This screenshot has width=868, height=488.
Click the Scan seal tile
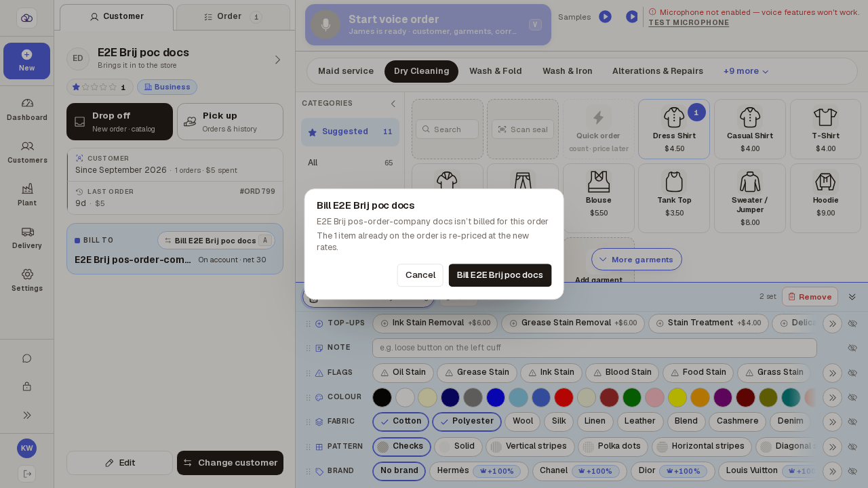click(x=523, y=129)
